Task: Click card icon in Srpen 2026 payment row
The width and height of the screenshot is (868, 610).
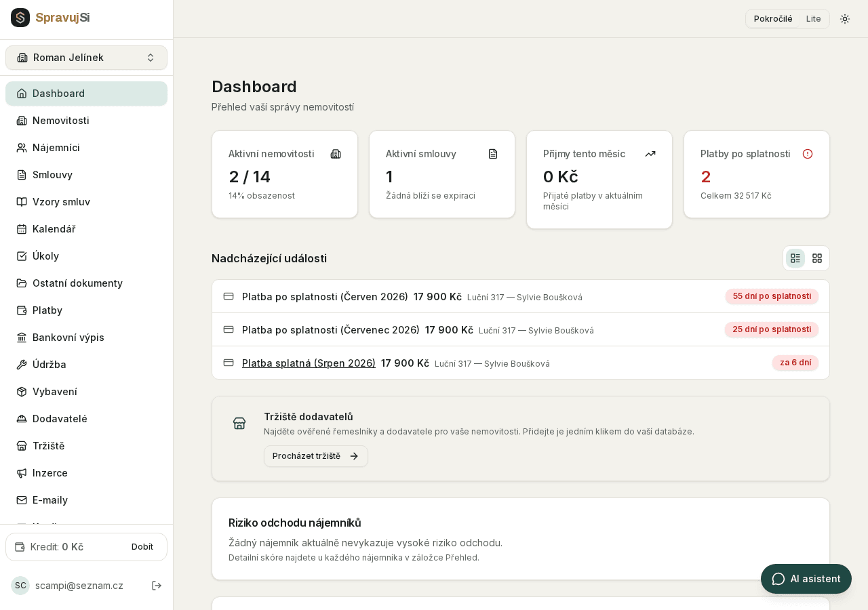Action: pos(229,363)
